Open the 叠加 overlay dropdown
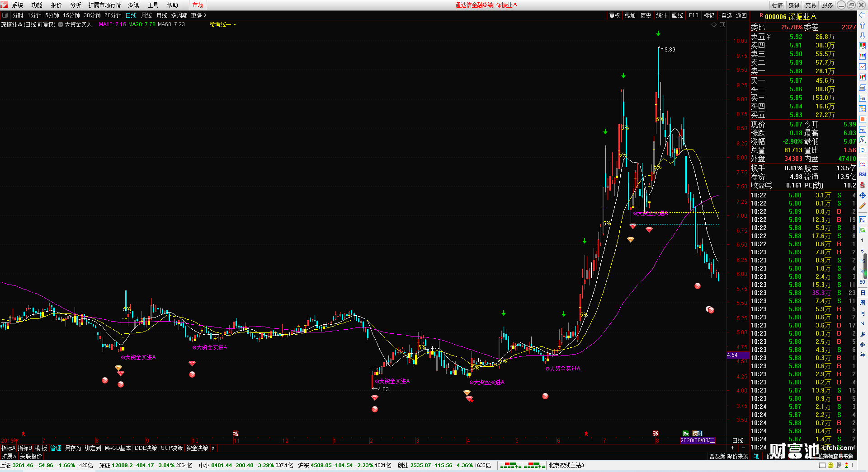The image size is (868, 472). pyautogui.click(x=630, y=15)
